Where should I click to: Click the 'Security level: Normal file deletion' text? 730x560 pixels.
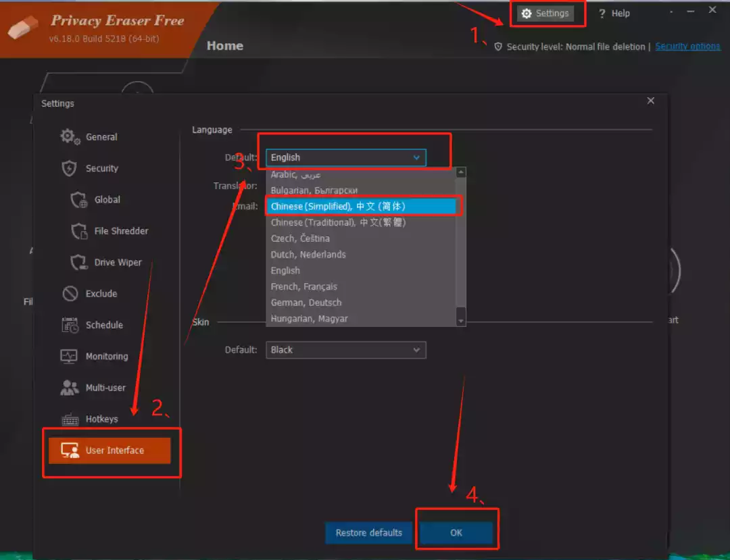[x=576, y=47]
